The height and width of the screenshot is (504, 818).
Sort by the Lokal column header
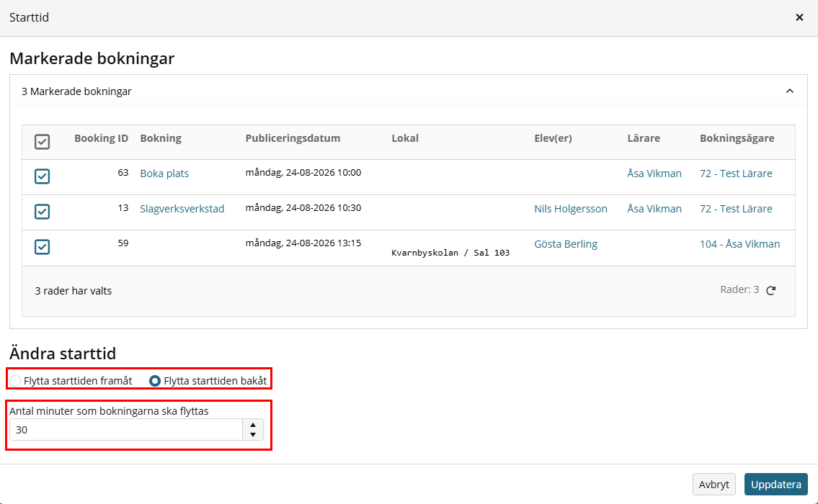(405, 138)
